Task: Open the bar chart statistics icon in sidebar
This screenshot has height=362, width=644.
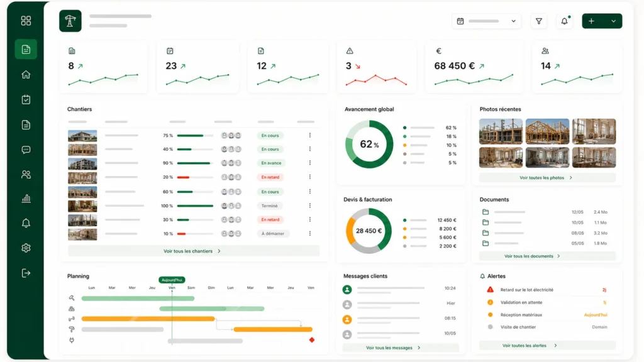Action: click(26, 199)
